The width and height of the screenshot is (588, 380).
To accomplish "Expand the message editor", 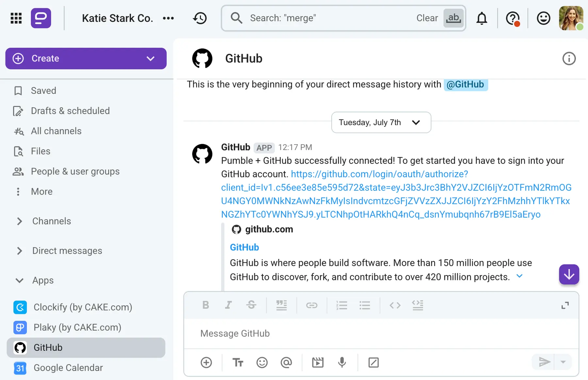I will pyautogui.click(x=565, y=305).
